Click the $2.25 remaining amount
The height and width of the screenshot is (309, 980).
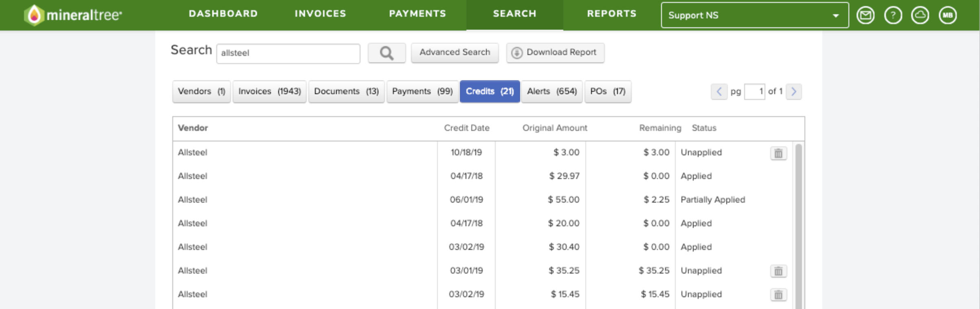(656, 200)
